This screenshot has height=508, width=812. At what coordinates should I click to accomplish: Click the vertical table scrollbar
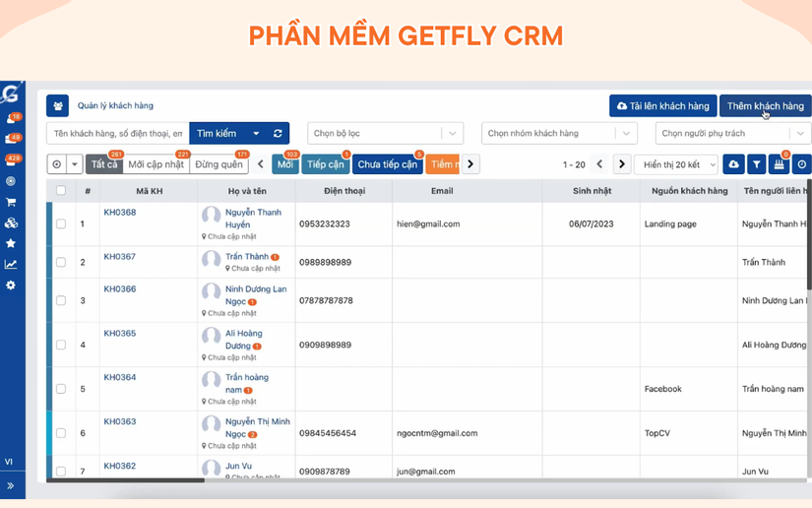click(x=809, y=233)
